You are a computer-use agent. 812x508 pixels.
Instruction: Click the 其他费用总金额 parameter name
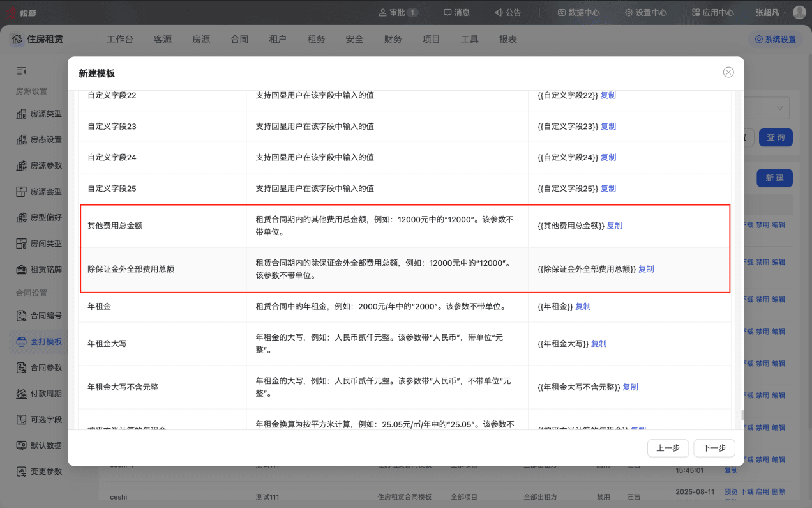click(x=115, y=226)
